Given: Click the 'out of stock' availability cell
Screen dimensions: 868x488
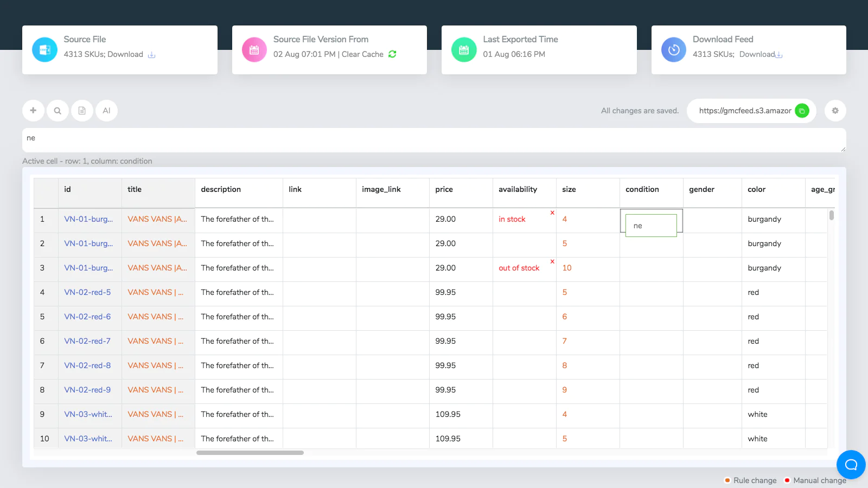Looking at the screenshot, I should pos(524,269).
